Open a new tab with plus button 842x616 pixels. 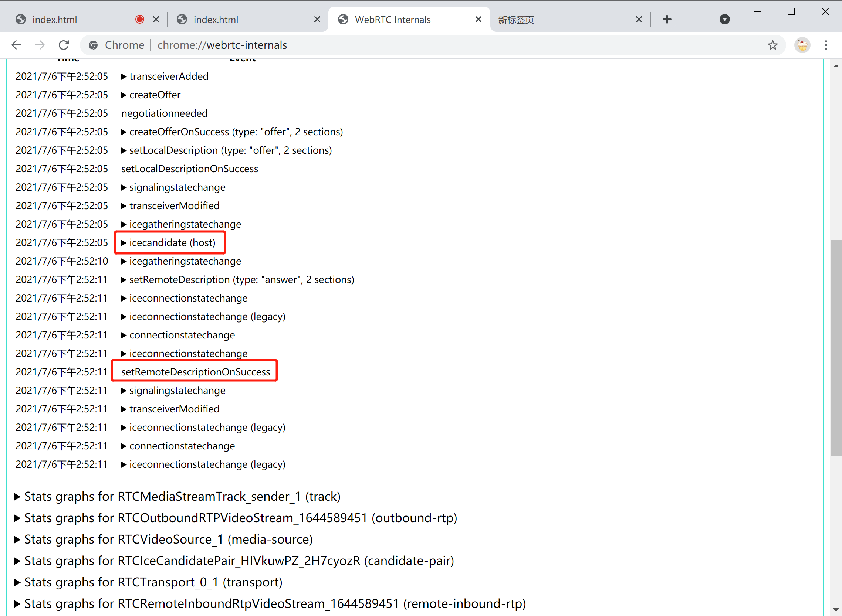point(667,19)
